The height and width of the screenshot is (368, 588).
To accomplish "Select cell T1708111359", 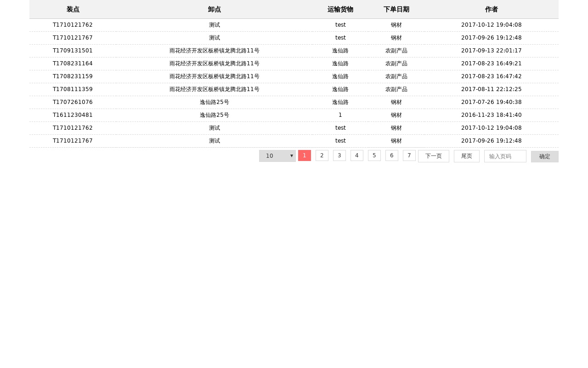I will point(73,89).
